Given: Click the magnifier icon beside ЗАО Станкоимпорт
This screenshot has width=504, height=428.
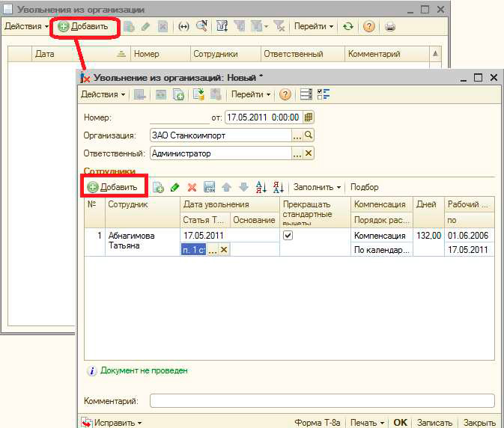Looking at the screenshot, I should pos(309,135).
